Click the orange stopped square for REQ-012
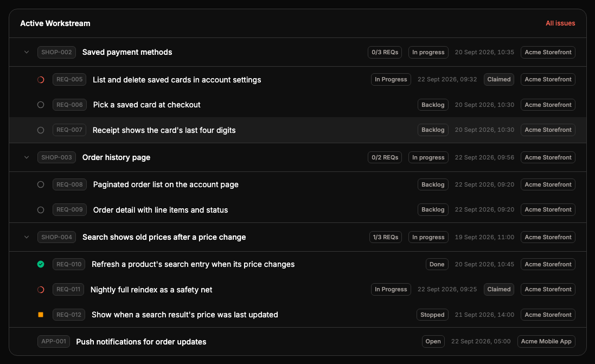 pos(41,315)
